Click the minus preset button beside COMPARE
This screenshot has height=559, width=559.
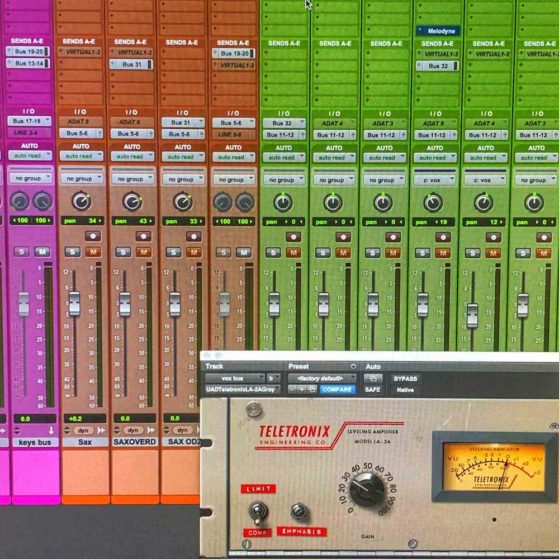tap(293, 390)
